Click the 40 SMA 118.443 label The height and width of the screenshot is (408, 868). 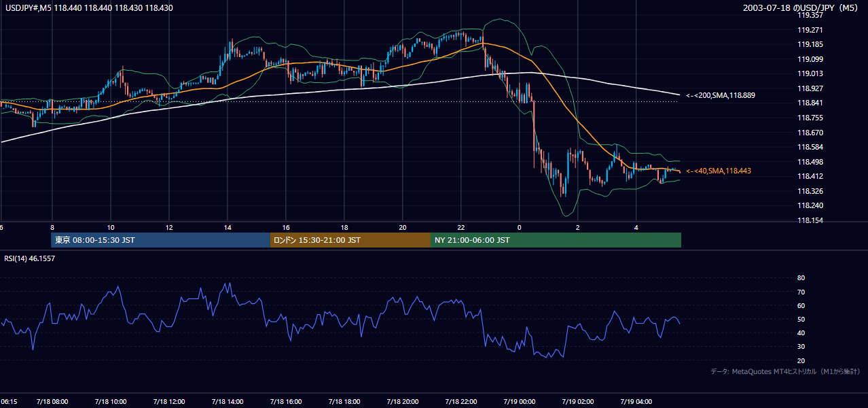[x=719, y=171]
